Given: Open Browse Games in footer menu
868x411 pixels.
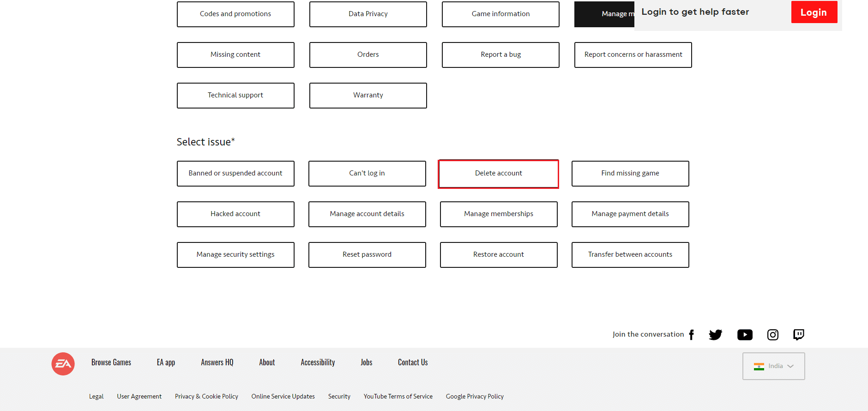Looking at the screenshot, I should [111, 363].
